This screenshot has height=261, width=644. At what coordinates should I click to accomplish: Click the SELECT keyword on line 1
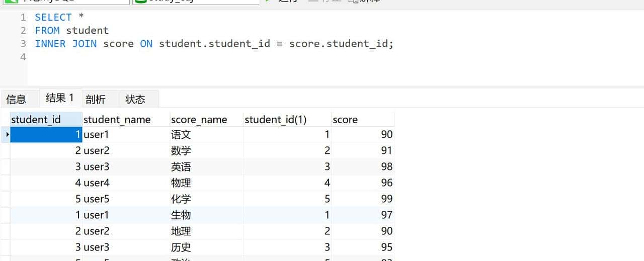click(x=53, y=18)
